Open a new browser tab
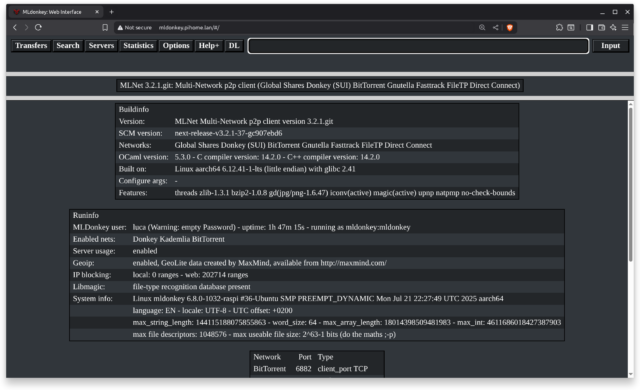The image size is (640, 390). pyautogui.click(x=111, y=12)
